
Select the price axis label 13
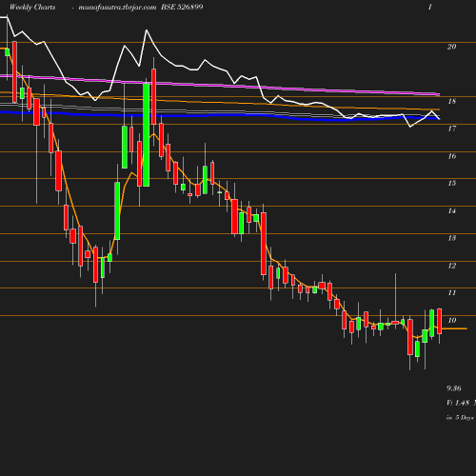452,238
